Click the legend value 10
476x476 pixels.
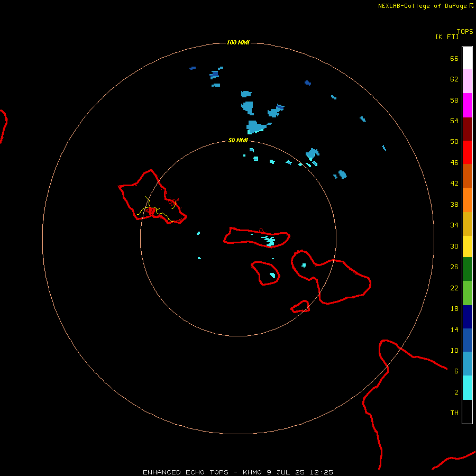tap(454, 350)
